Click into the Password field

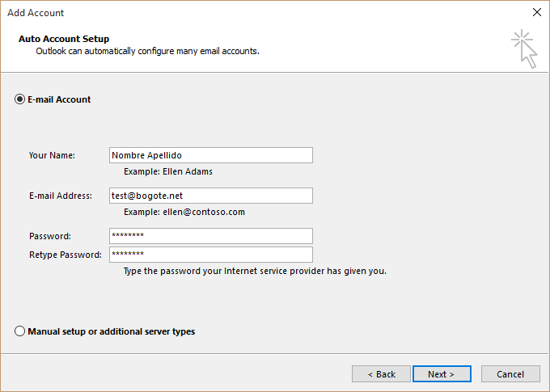(x=210, y=236)
